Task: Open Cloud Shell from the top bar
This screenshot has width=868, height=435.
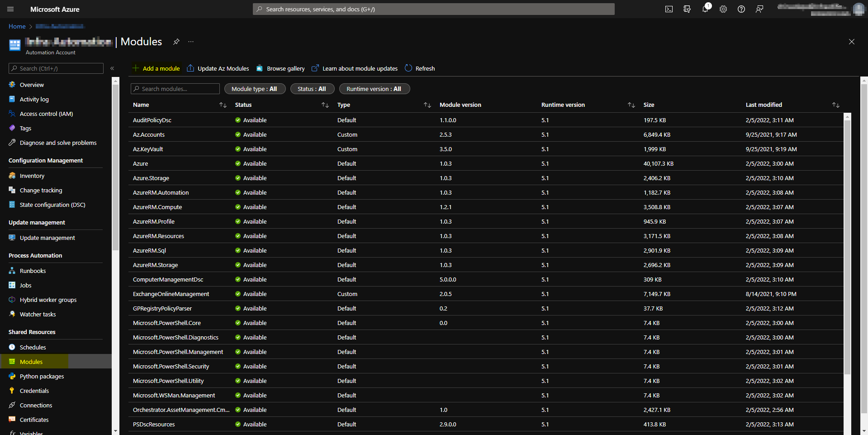Action: pos(669,9)
